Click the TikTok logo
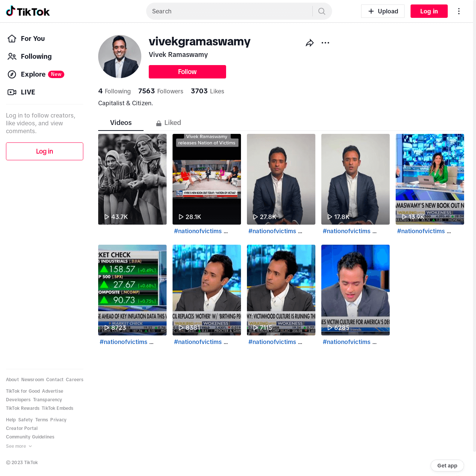476x476 pixels. coord(28,11)
